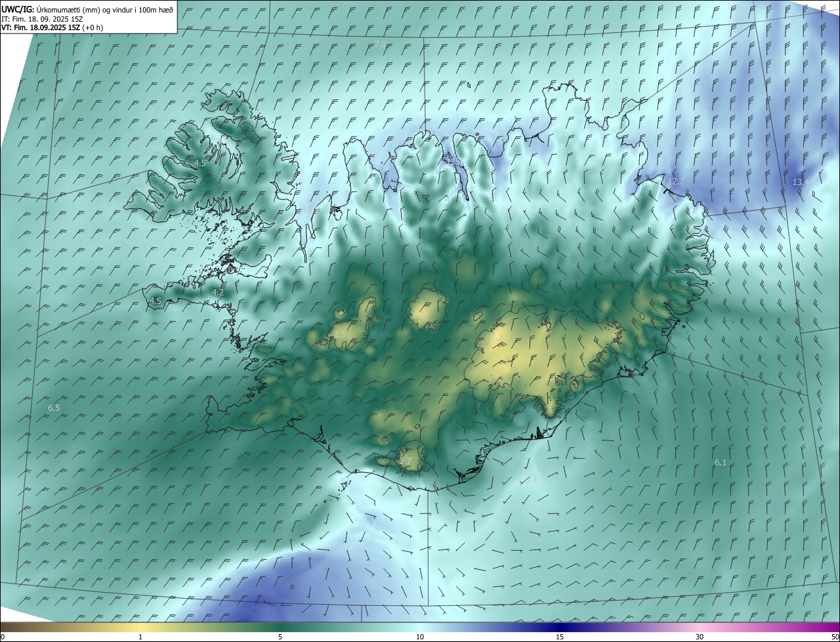Click the colour scale tick label 0
Viewport: 840px width, 642px height.
click(x=3, y=637)
